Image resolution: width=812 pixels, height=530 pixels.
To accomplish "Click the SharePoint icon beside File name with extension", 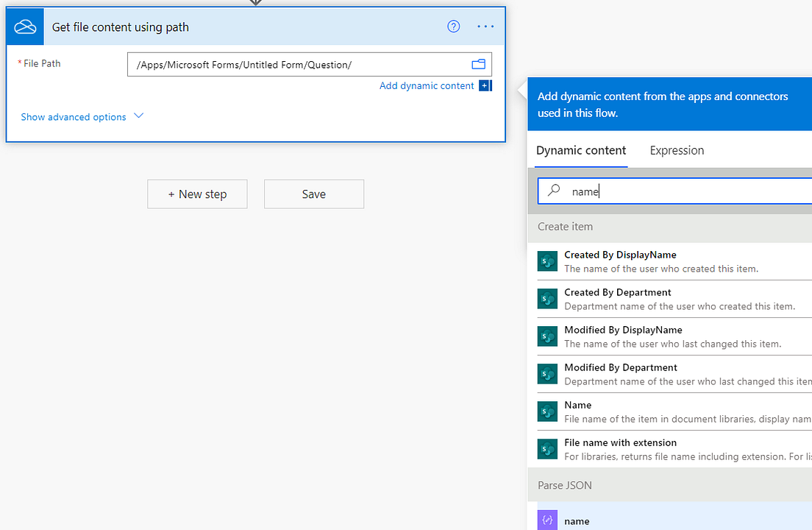I will click(x=547, y=448).
